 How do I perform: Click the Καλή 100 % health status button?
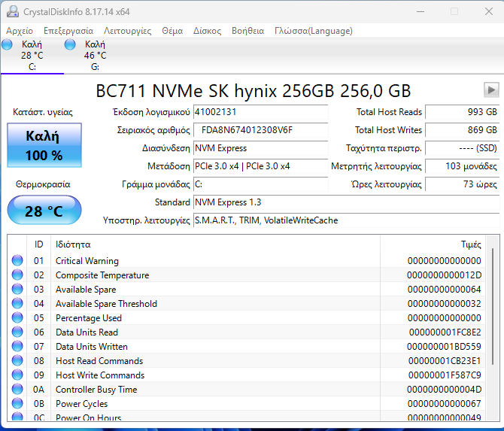pos(44,145)
